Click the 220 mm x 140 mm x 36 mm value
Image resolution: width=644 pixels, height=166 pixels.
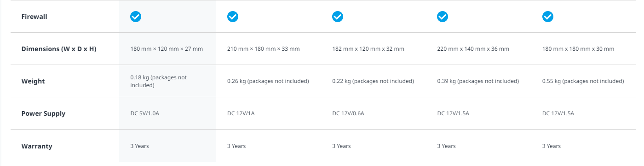(473, 49)
